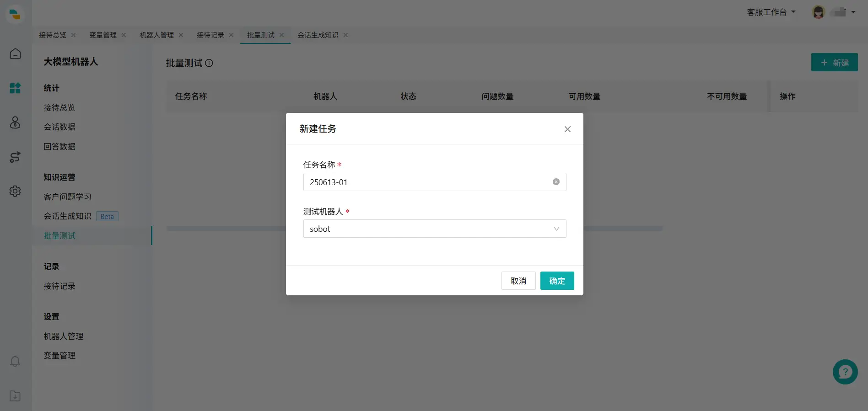This screenshot has width=868, height=411.
Task: Switch to the 会话生成知识 tab
Action: (x=318, y=35)
